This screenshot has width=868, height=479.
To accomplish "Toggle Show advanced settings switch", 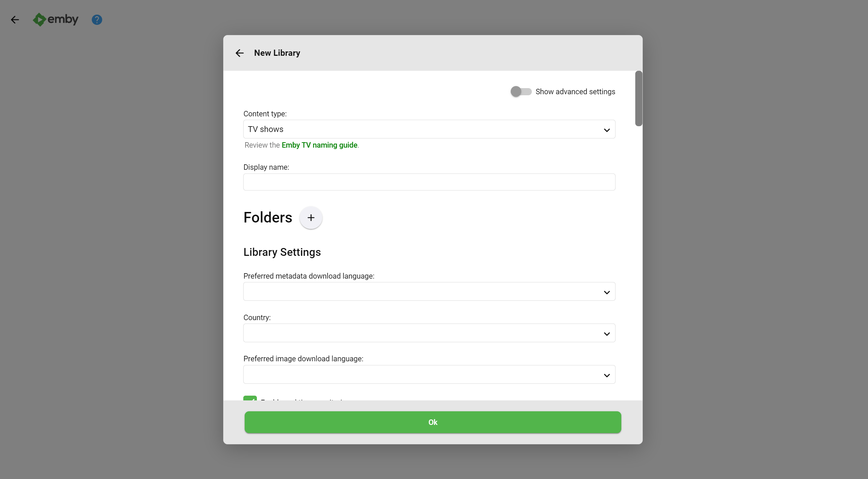I will pyautogui.click(x=521, y=92).
